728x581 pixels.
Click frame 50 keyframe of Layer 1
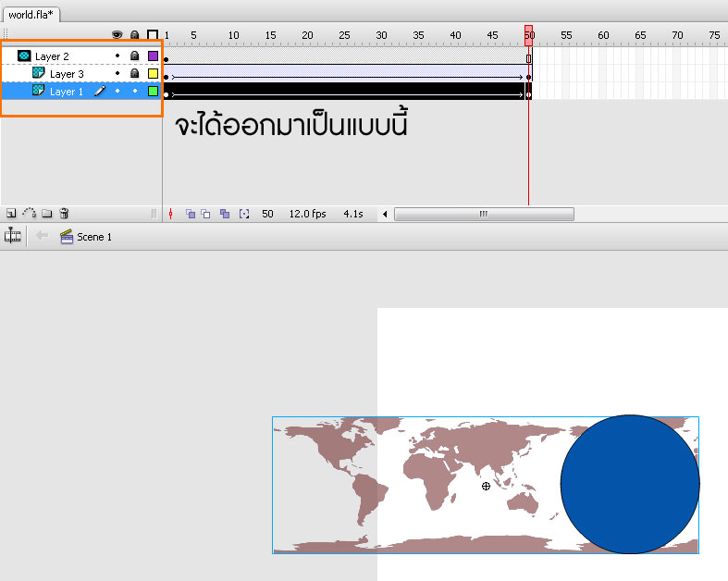click(x=528, y=94)
